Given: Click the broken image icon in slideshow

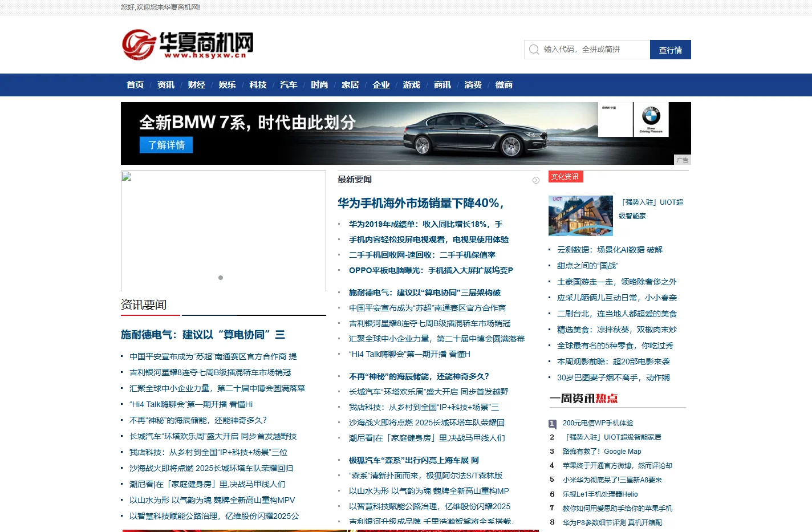Looking at the screenshot, I should [x=127, y=177].
